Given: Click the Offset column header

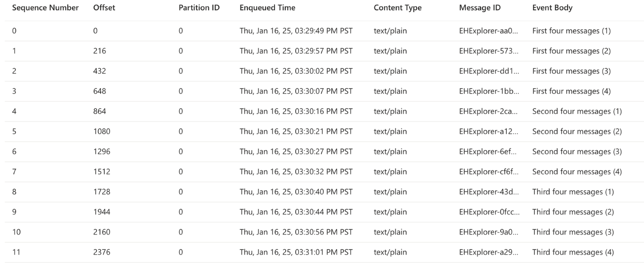Looking at the screenshot, I should (104, 8).
